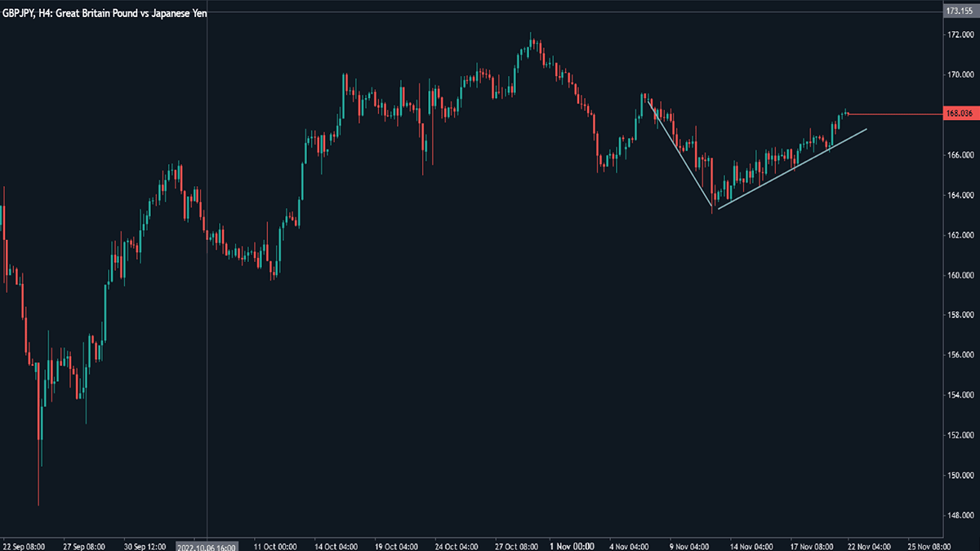Click the 11 Oct 00:00 time label
Screen dimensions: 980x551
pos(275,546)
